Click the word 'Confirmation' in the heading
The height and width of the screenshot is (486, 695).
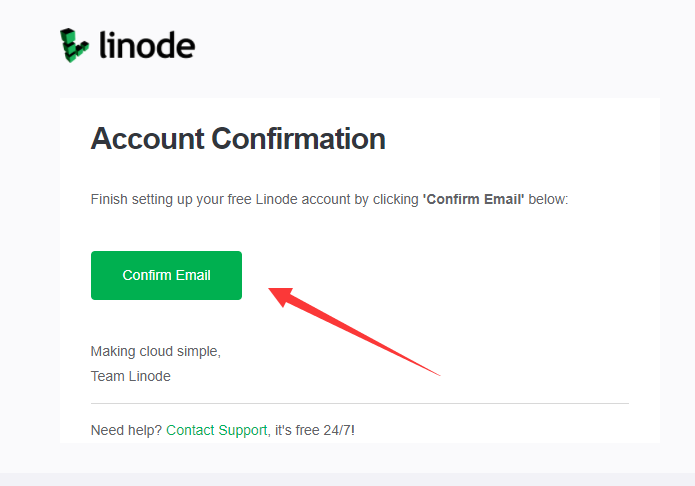tap(298, 139)
